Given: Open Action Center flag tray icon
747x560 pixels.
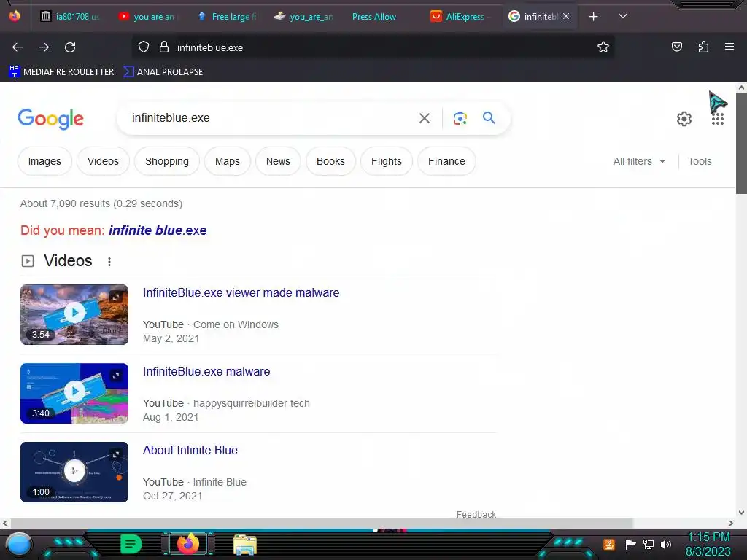Looking at the screenshot, I should coord(630,544).
